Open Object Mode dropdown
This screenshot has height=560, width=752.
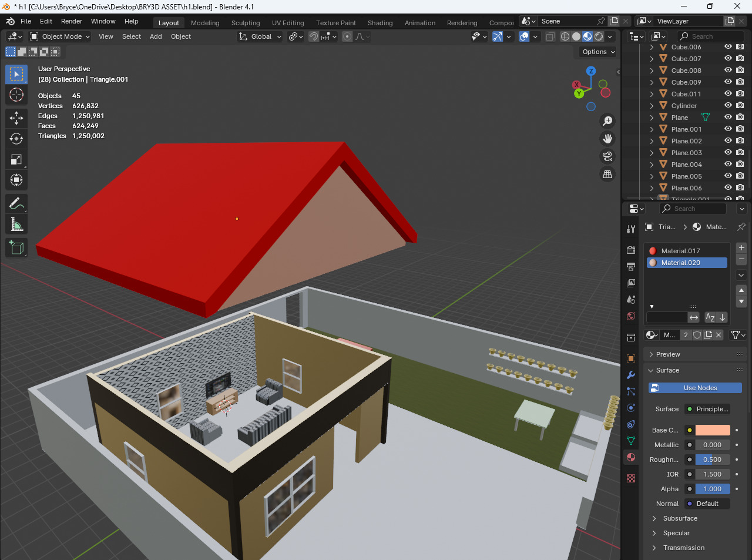[x=60, y=36]
